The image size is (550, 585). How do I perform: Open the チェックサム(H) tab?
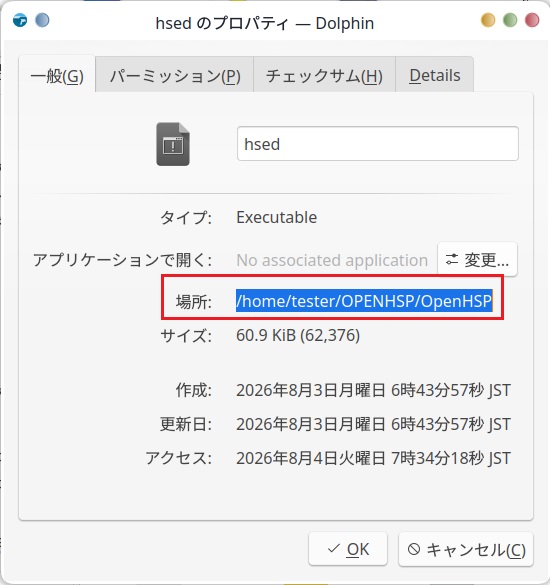(x=324, y=75)
